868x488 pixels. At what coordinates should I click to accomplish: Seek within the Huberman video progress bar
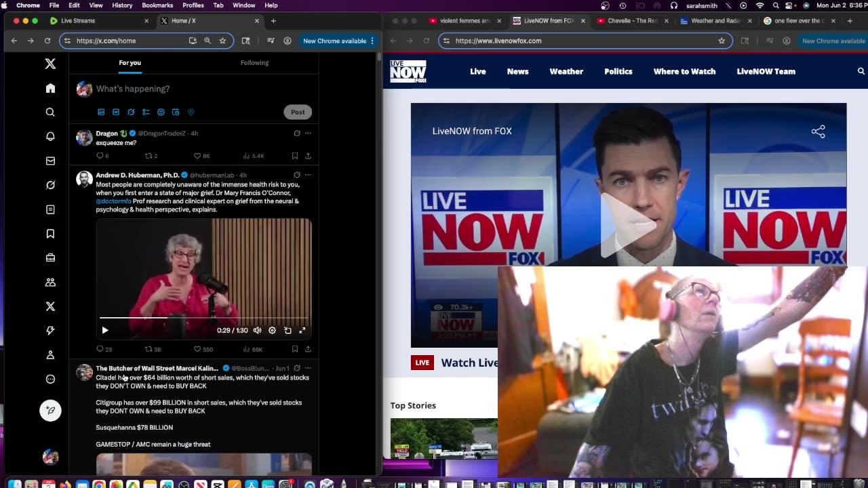point(203,317)
